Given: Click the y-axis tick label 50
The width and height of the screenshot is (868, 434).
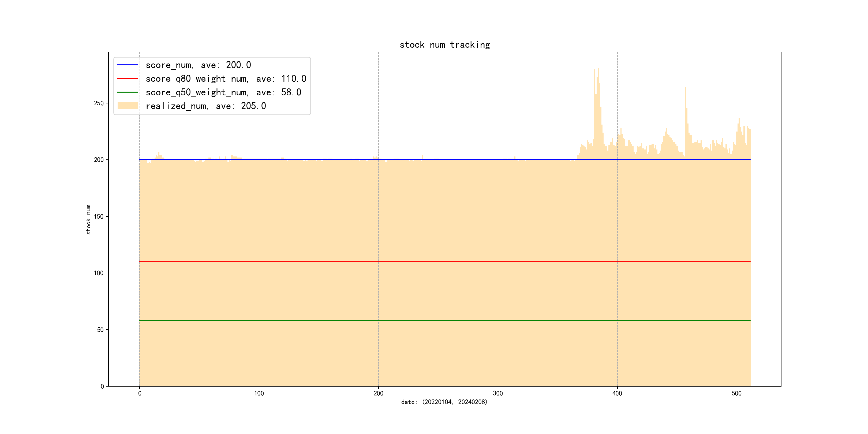Looking at the screenshot, I should 100,330.
